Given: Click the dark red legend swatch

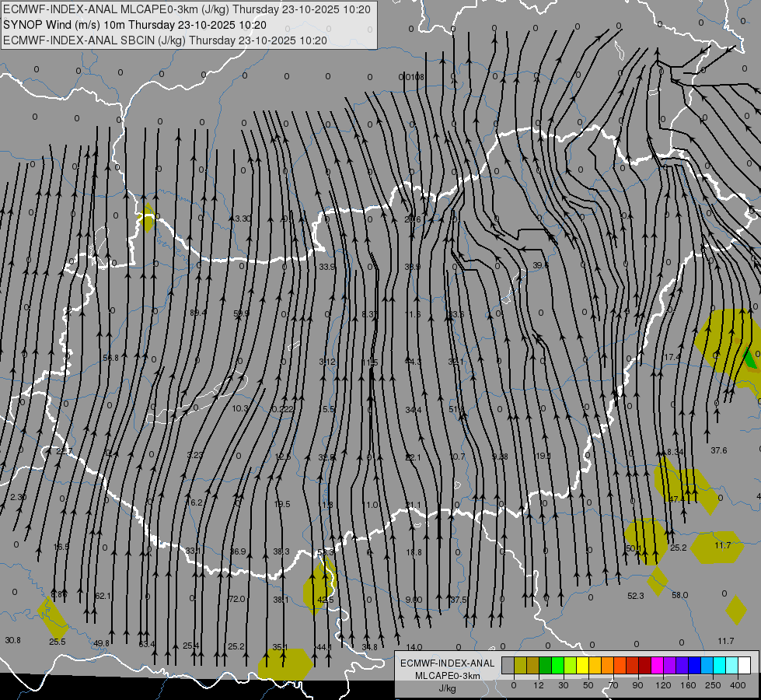Looking at the screenshot, I should (x=645, y=665).
